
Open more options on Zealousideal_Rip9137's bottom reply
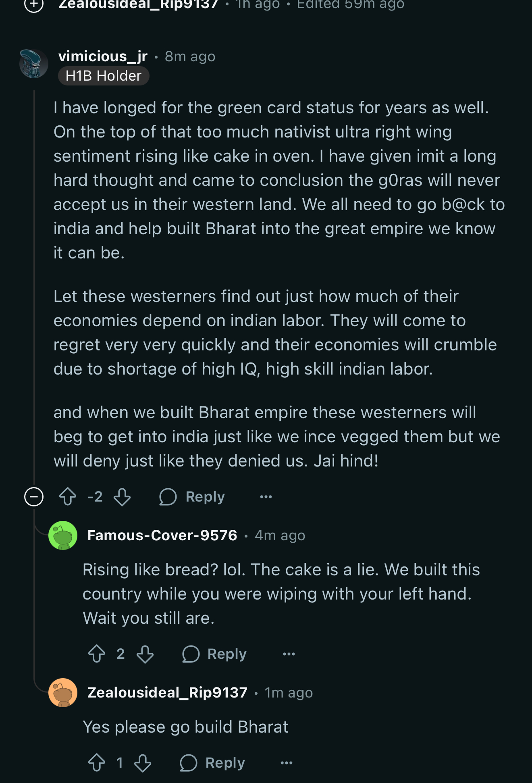287,763
